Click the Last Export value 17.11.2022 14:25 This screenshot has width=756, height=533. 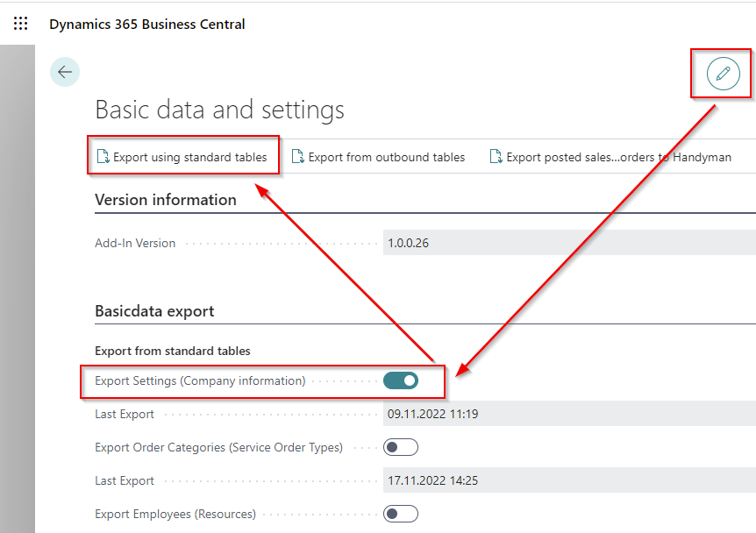tap(569, 480)
